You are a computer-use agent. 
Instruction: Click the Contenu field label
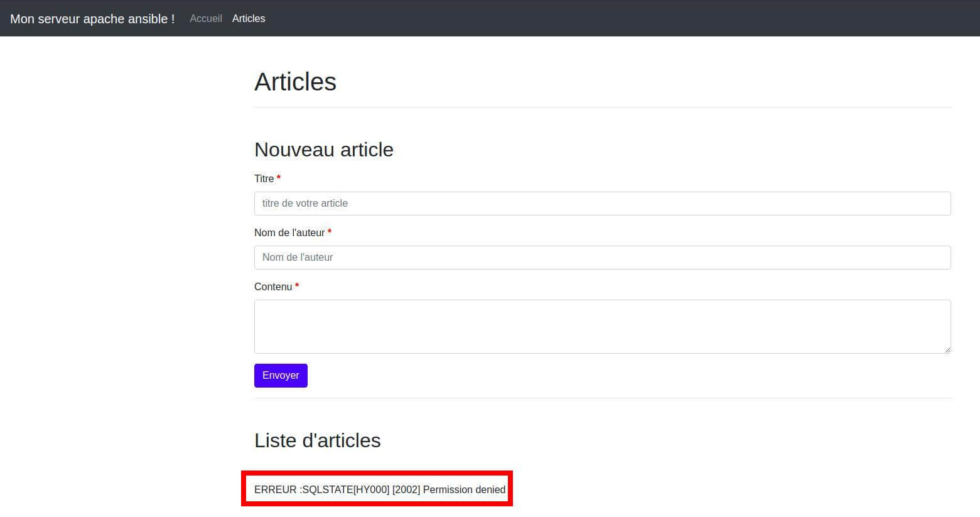click(x=273, y=287)
